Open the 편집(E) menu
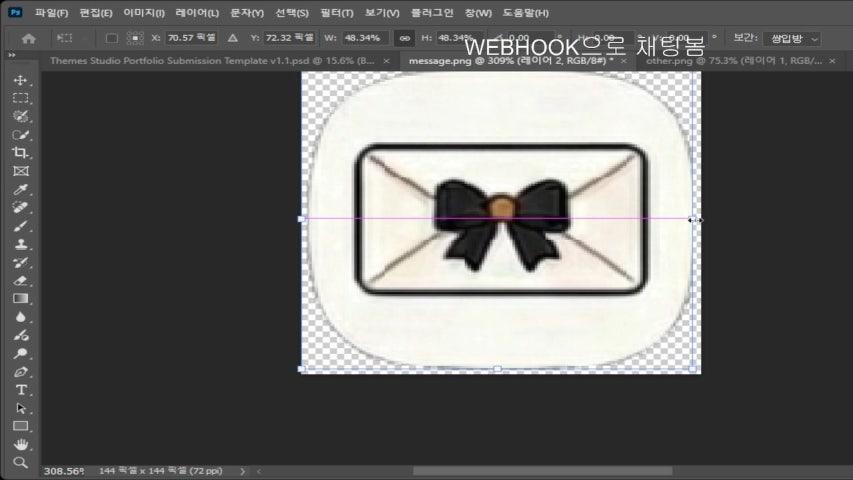853x480 pixels. pos(96,13)
